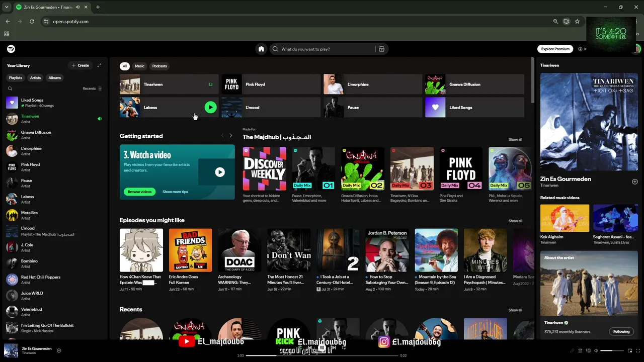
Task: Mute the tab's audio speaker icon
Action: (x=77, y=7)
